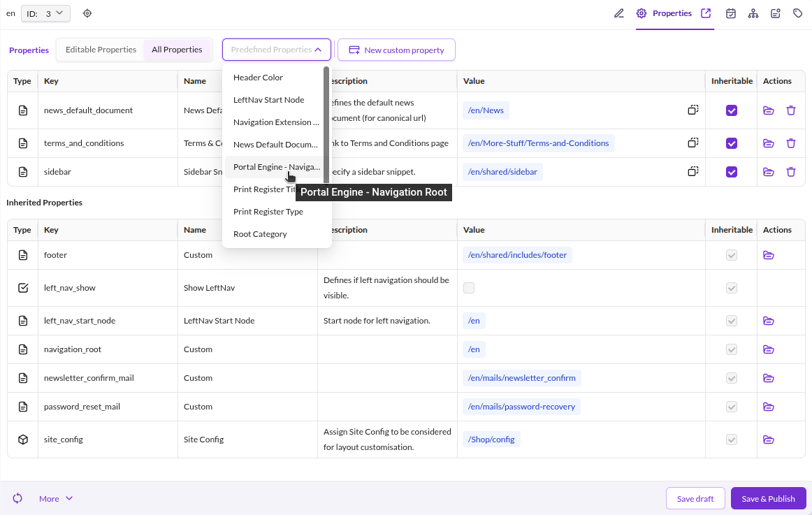Toggle the Inheritable checkbox for the sidebar row
This screenshot has height=515, width=812.
click(x=731, y=172)
